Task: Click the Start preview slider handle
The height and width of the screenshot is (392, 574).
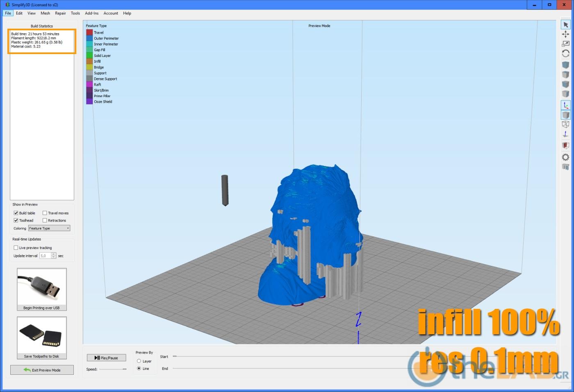Action: pos(175,356)
